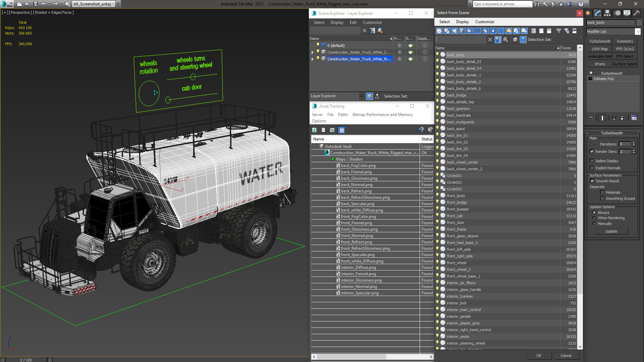Click the TurboSmooth modifier button
Viewport: 644px width, 362px height.
[600, 41]
